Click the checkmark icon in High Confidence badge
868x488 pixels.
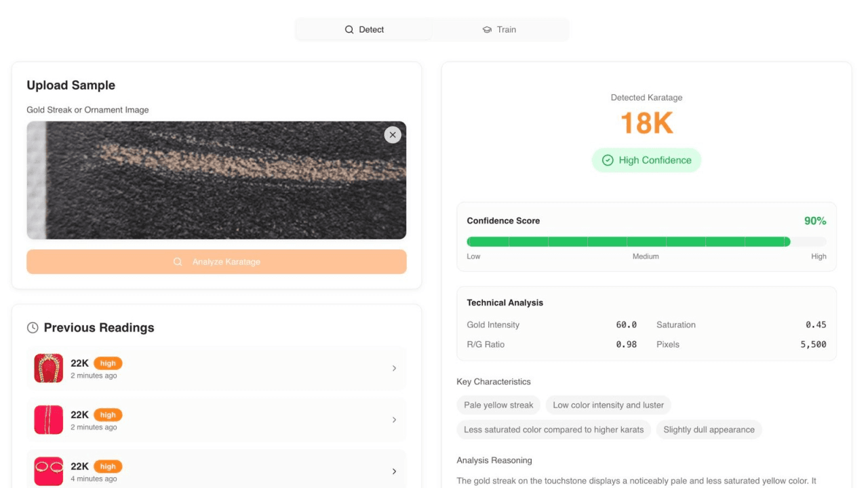(x=608, y=161)
